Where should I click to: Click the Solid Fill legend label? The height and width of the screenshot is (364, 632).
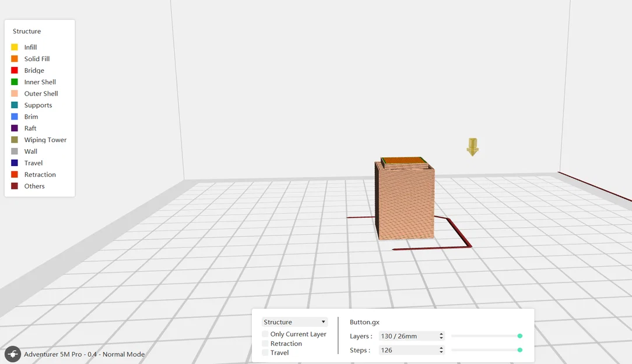coord(37,59)
